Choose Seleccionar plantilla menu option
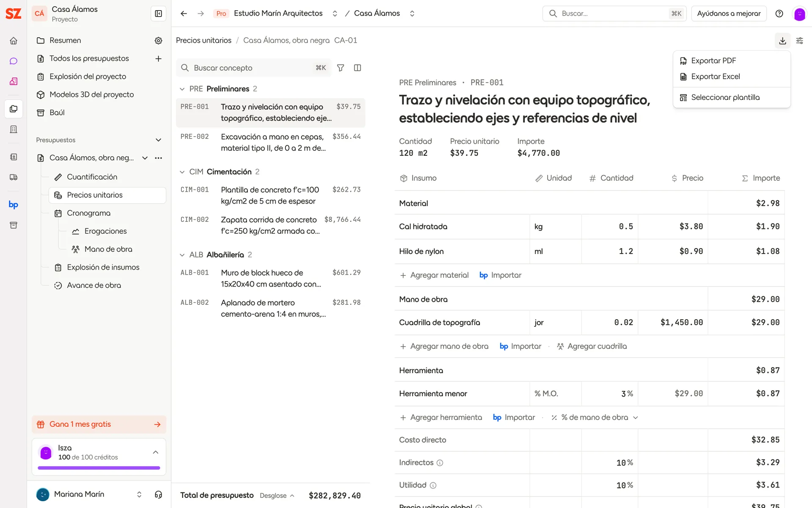Screen dimensions: 812x508 pos(731,97)
